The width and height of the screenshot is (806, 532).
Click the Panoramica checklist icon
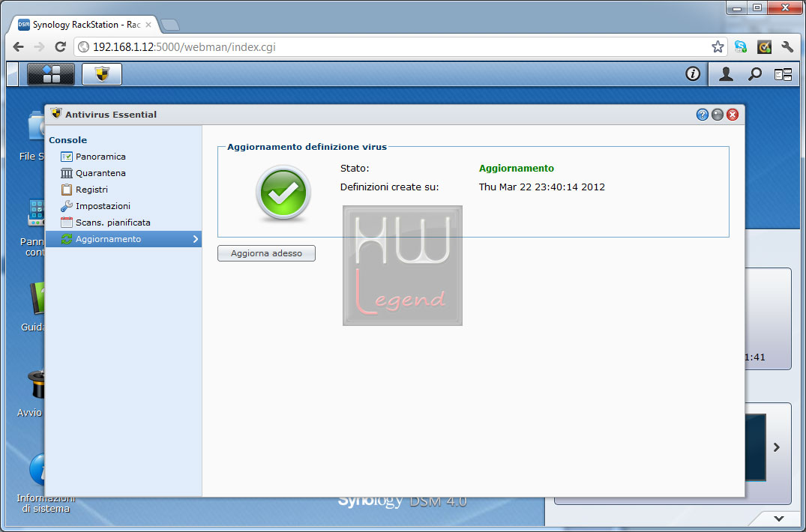[66, 157]
